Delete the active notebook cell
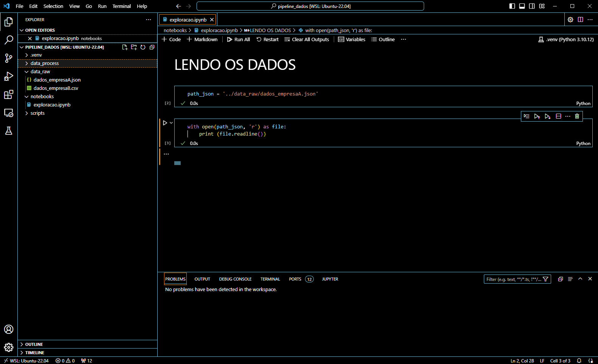 tap(577, 116)
